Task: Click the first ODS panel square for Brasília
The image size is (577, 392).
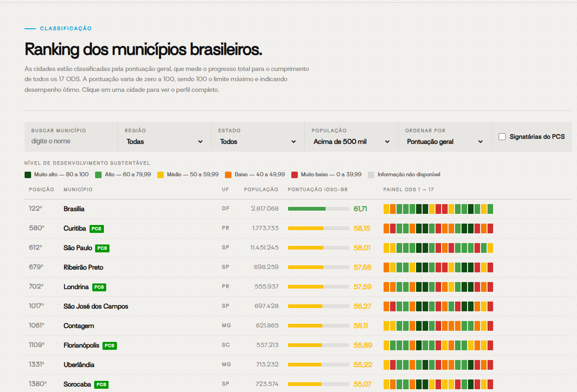Action: tap(386, 209)
